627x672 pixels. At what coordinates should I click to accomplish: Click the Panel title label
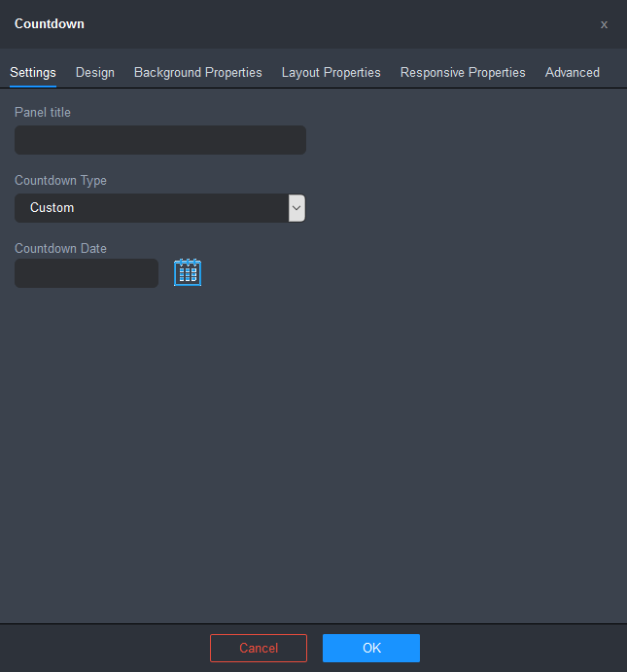pyautogui.click(x=43, y=113)
